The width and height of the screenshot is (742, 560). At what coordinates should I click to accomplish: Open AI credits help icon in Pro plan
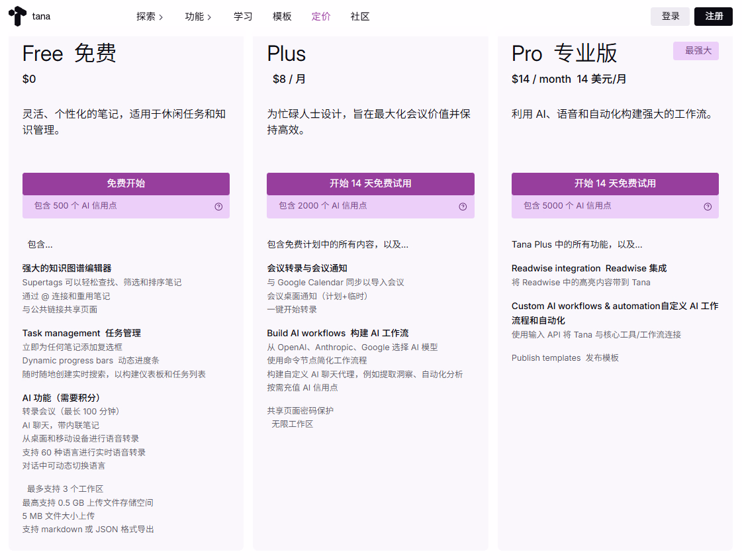[708, 207]
